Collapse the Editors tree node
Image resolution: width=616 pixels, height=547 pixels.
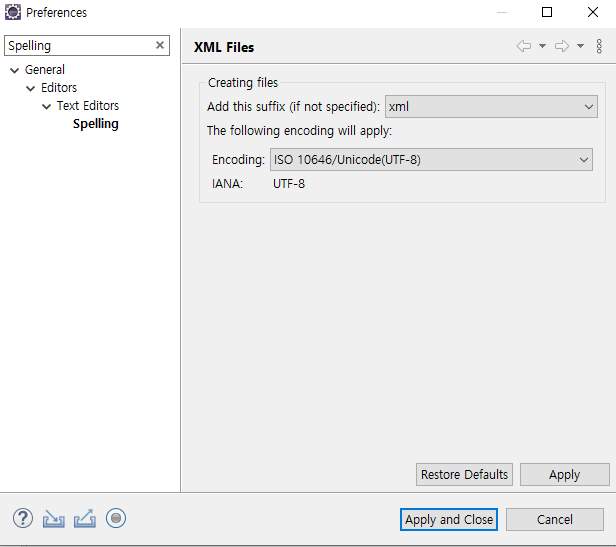30,88
